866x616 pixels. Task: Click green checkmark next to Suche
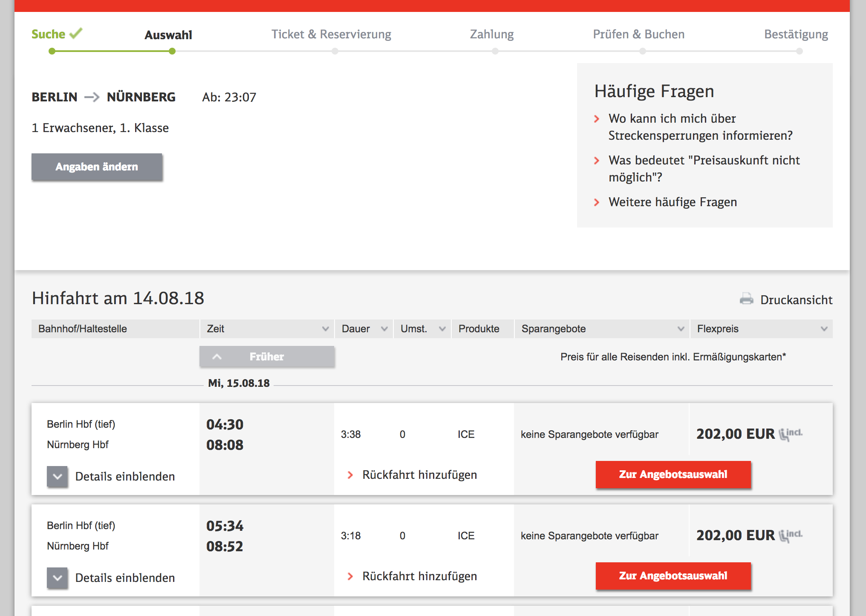click(x=76, y=33)
